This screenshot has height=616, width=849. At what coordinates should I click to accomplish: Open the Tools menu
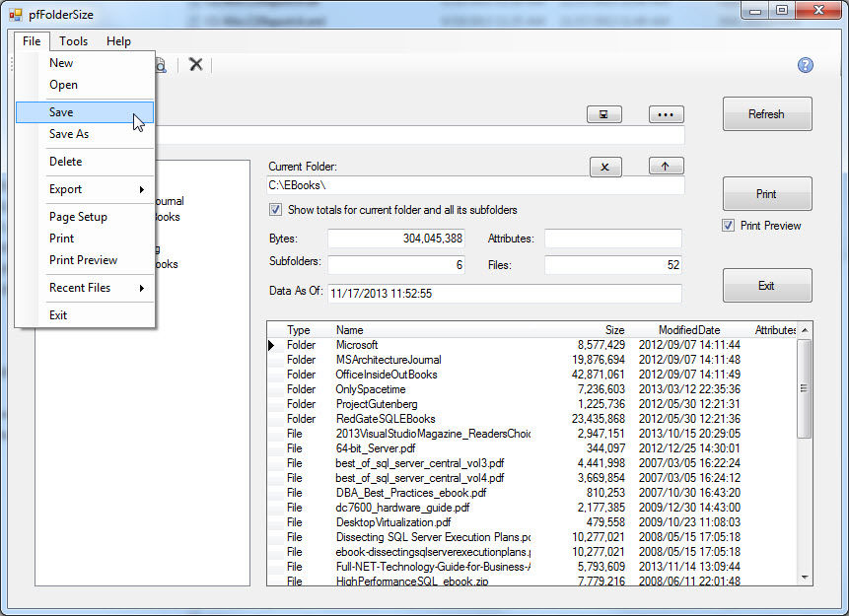click(74, 41)
